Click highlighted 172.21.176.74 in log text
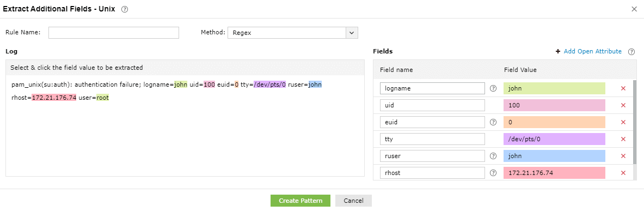Viewport: 644px width, 211px height. [x=54, y=98]
